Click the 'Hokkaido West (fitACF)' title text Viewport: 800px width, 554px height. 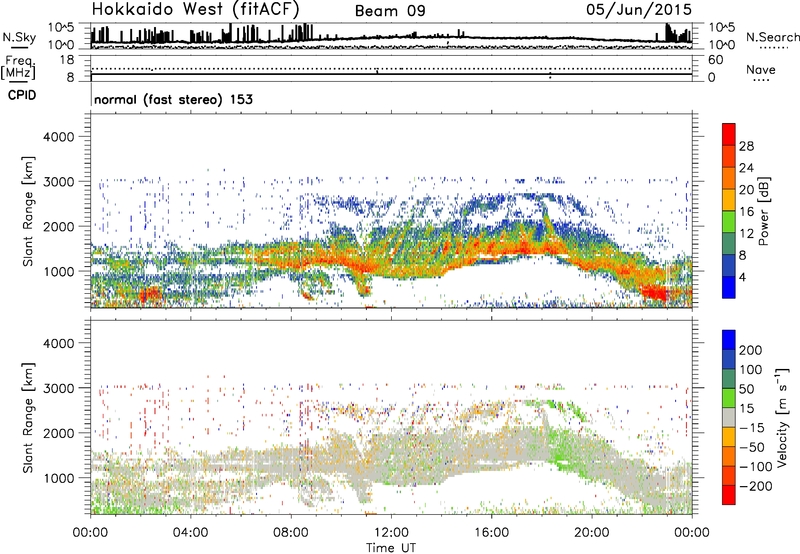195,10
